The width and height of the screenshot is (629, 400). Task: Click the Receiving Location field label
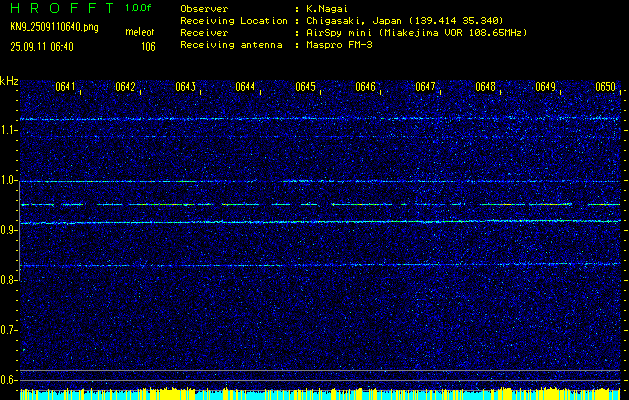coord(234,21)
